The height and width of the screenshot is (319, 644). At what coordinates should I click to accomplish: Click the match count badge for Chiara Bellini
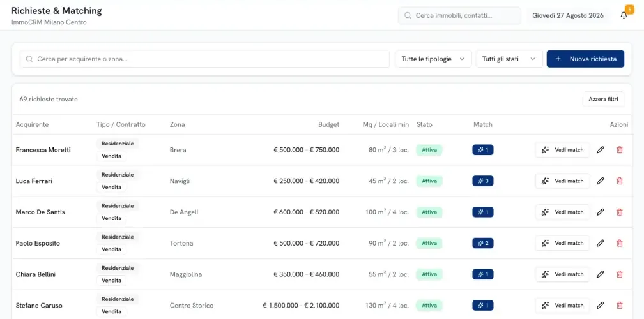tap(482, 274)
